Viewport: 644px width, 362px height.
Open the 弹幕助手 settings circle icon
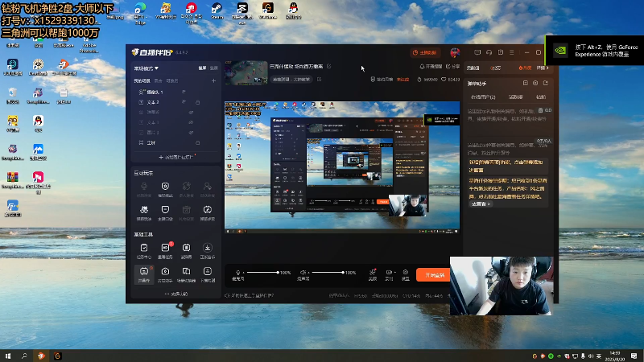pyautogui.click(x=535, y=83)
